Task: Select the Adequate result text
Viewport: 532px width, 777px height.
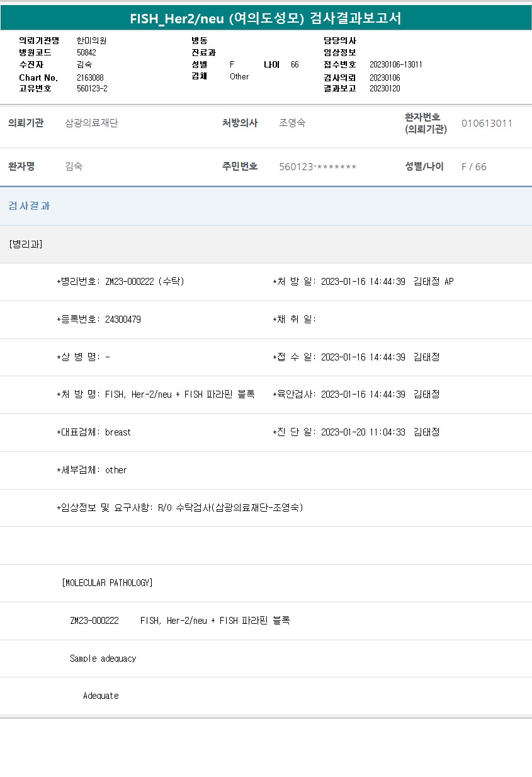Action: pos(101,696)
